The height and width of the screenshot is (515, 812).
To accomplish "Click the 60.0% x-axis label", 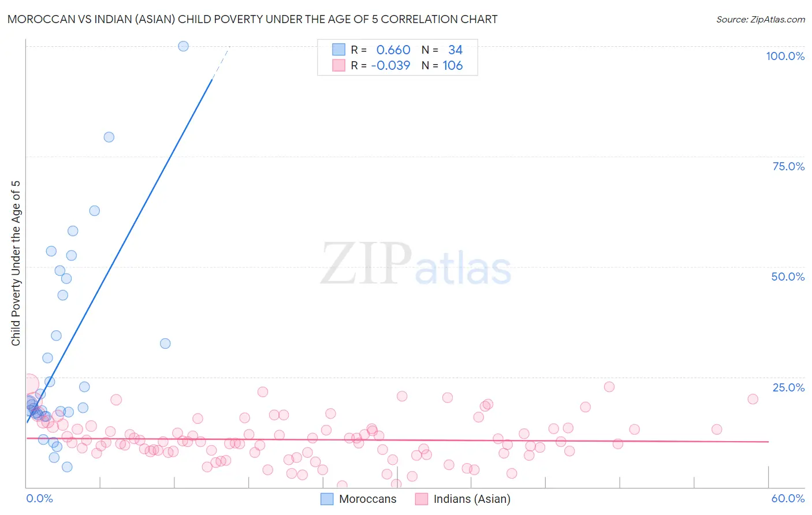I will (x=788, y=498).
